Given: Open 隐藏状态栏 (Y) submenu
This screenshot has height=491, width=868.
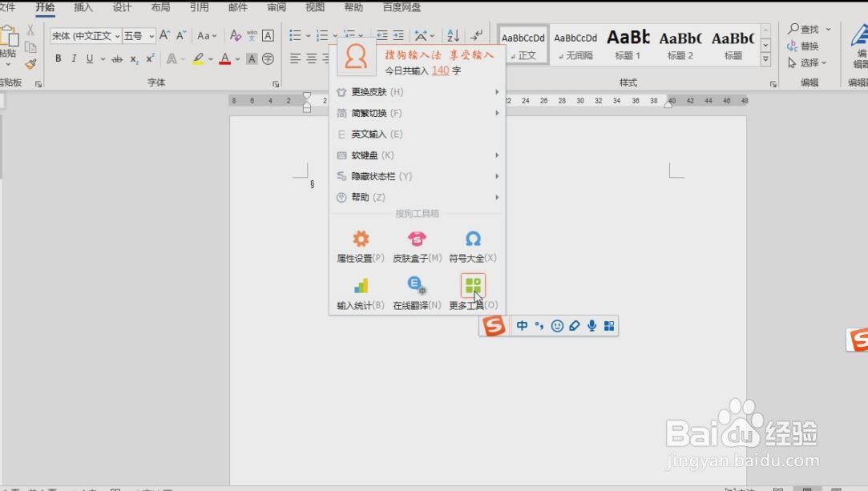Looking at the screenshot, I should (418, 176).
